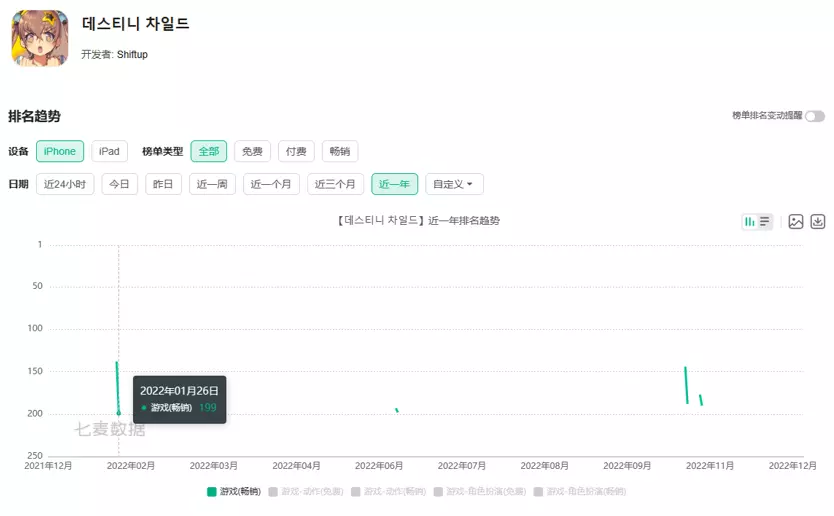Download the ranking data
The width and height of the screenshot is (834, 516).
click(818, 221)
